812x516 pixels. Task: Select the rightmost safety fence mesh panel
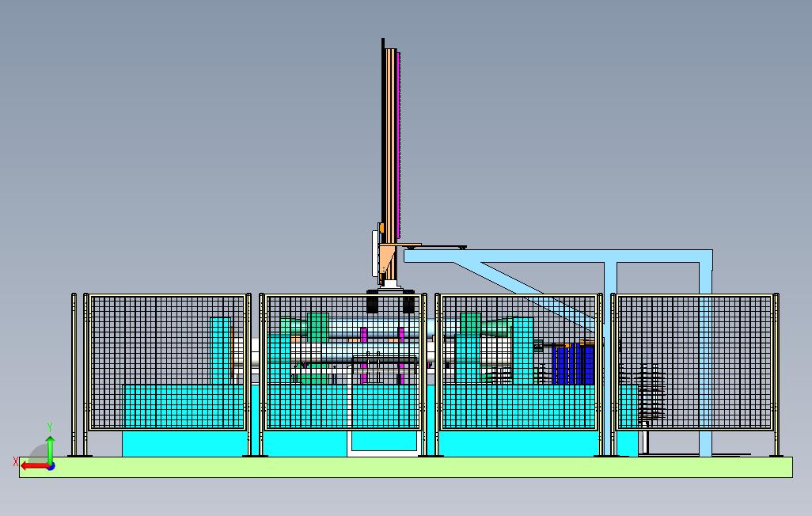coord(694,362)
